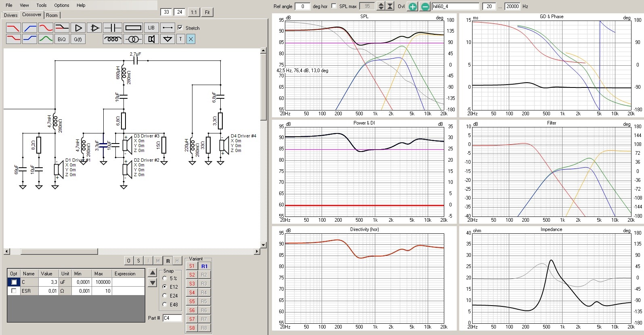This screenshot has height=335, width=644.
Task: Select the blue high-pass filter block icon
Action: [29, 28]
